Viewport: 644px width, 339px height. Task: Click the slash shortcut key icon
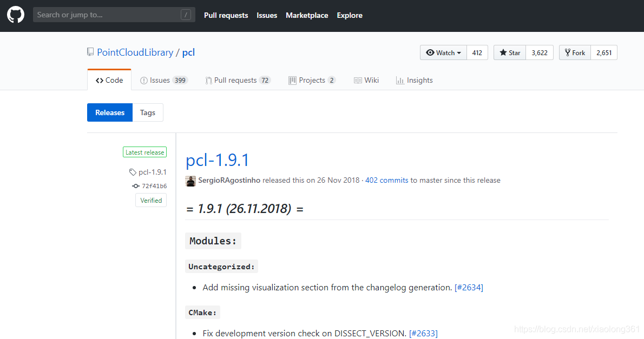[x=186, y=15]
